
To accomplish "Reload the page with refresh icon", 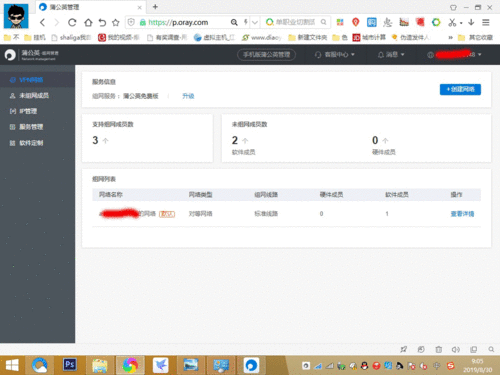I will [72, 22].
